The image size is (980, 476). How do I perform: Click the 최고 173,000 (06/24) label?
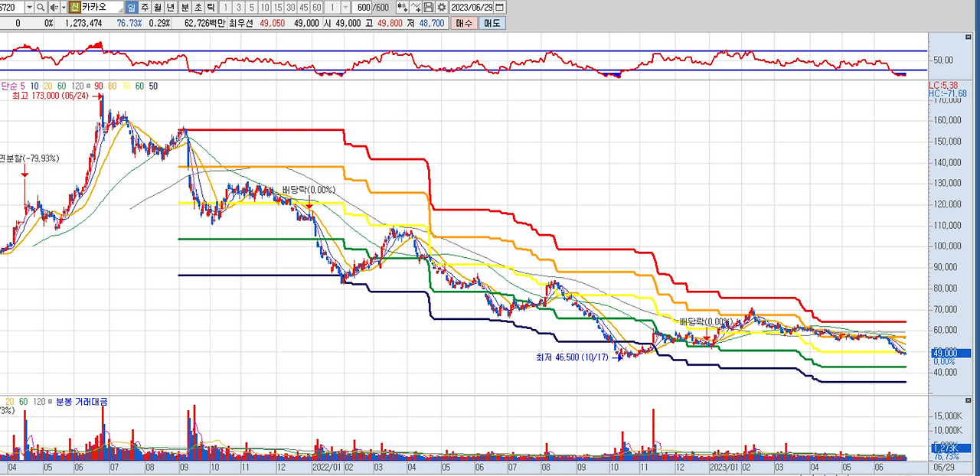pos(51,96)
